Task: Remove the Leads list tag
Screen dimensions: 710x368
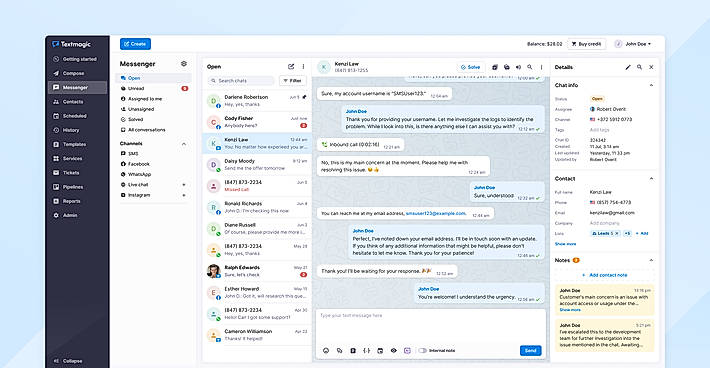Action: point(617,234)
